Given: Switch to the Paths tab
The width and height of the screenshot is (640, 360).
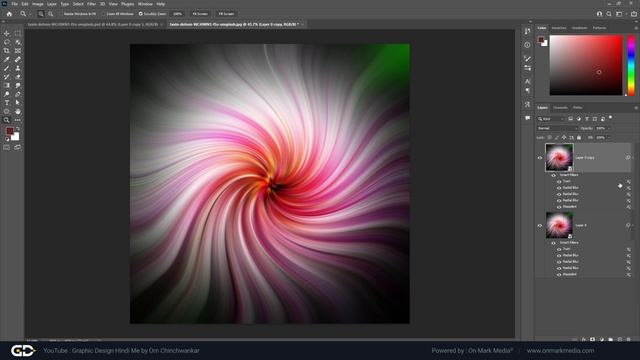Looking at the screenshot, I should [578, 108].
